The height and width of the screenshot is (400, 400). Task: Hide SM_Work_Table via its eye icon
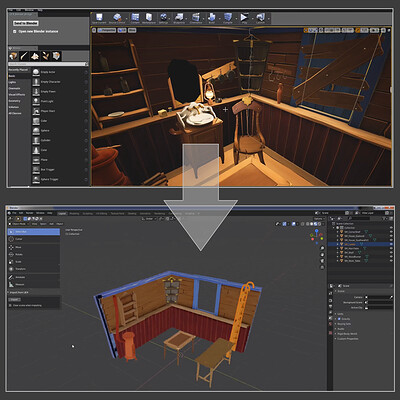tap(391, 261)
